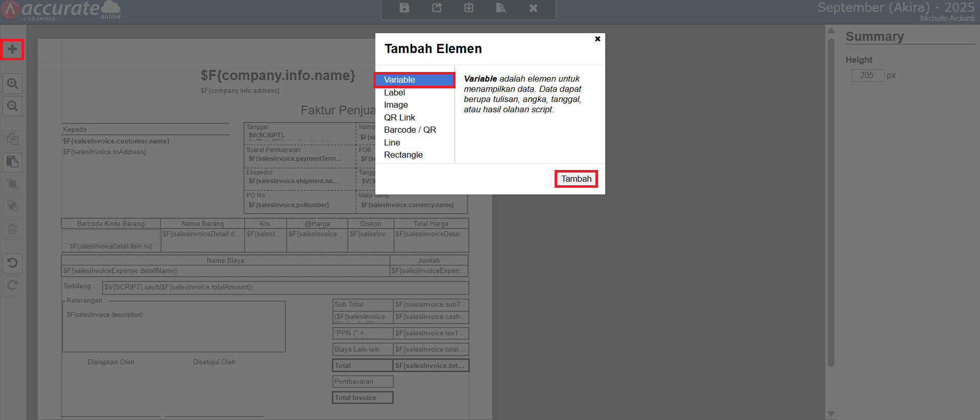Image resolution: width=980 pixels, height=420 pixels.
Task: Click the import design icon
Action: coord(469,8)
